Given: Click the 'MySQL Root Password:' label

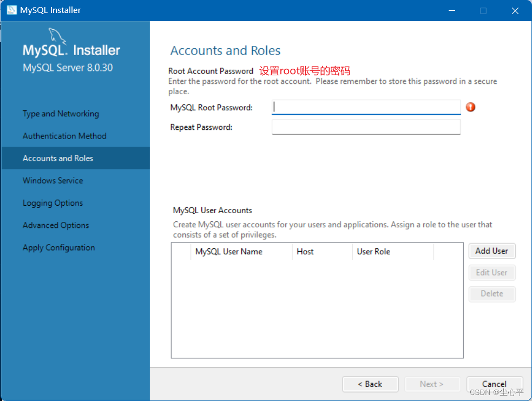Looking at the screenshot, I should click(212, 108).
